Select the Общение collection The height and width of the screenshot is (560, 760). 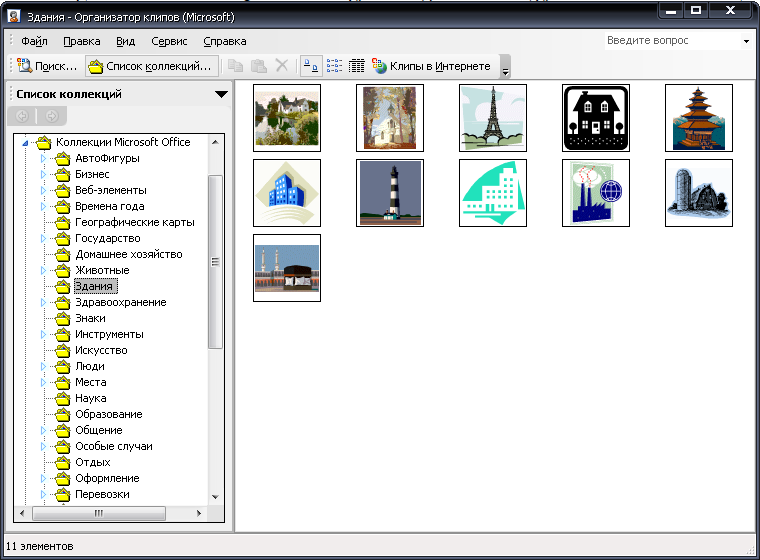pyautogui.click(x=98, y=430)
